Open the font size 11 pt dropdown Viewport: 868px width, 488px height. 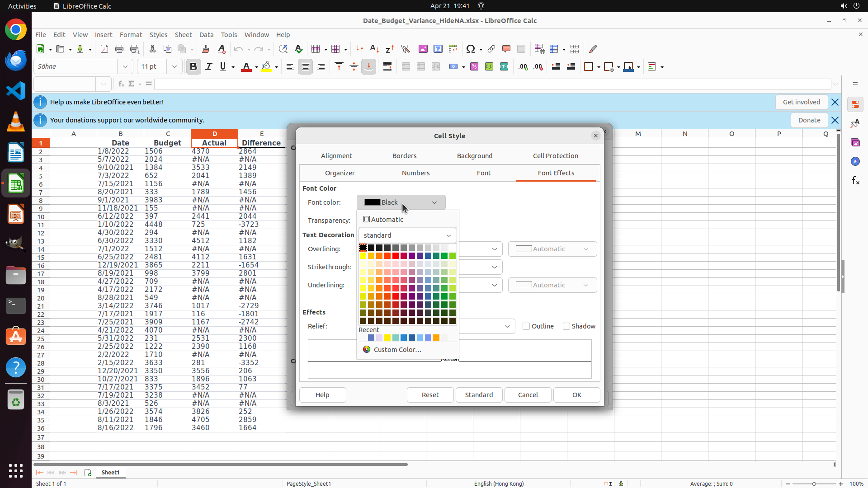coord(175,67)
